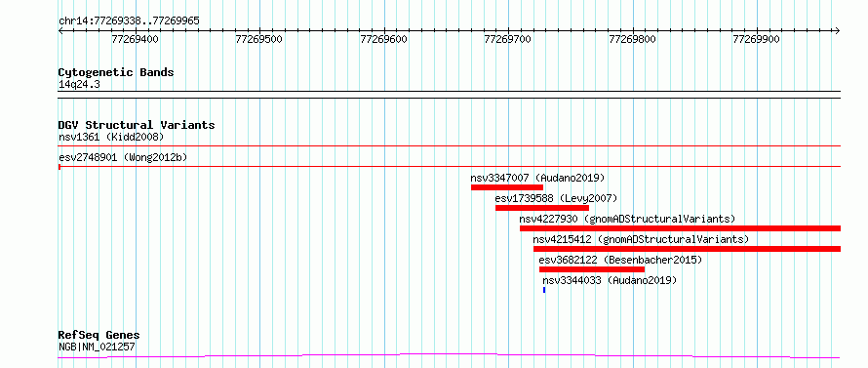Click the Cytogenetic Bands track title
The width and height of the screenshot is (868, 368).
coord(116,72)
